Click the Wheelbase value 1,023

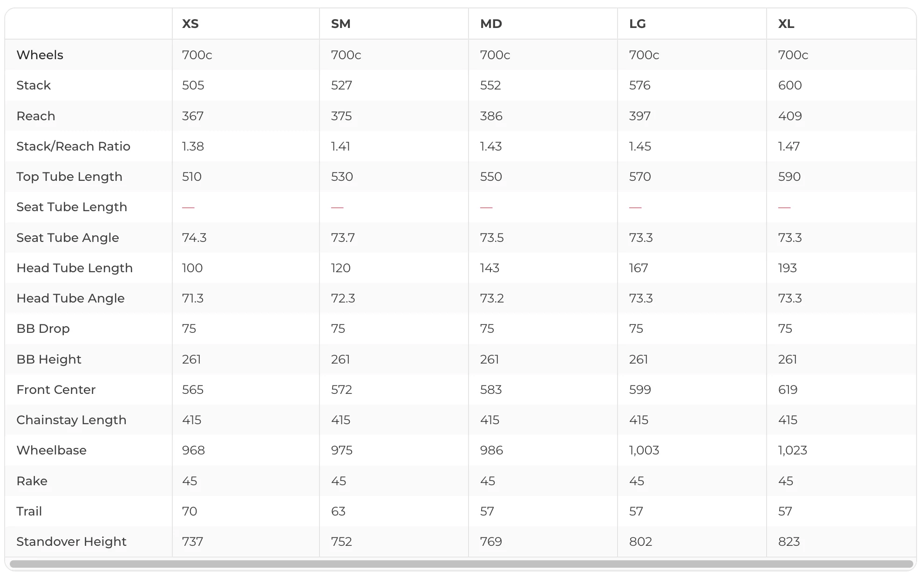[792, 450]
